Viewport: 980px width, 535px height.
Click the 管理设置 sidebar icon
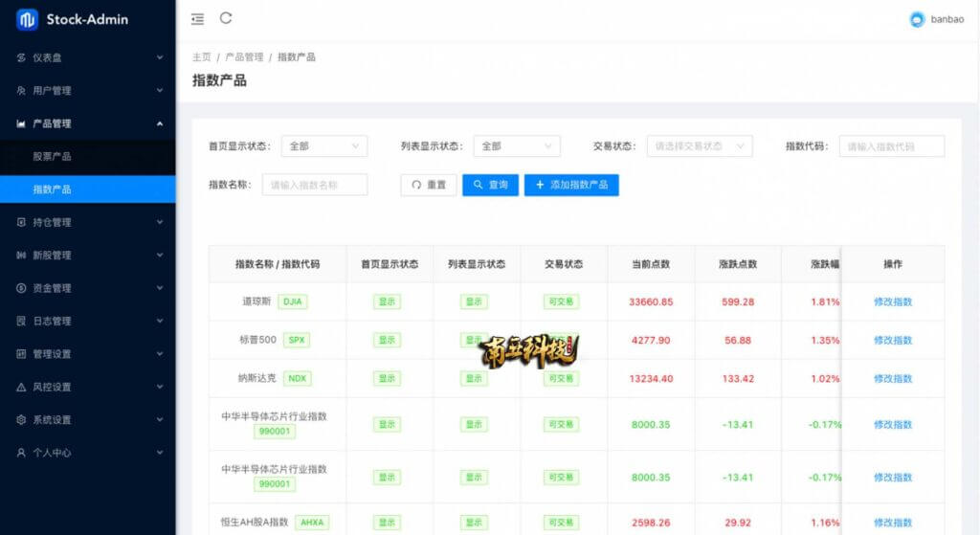(x=21, y=354)
